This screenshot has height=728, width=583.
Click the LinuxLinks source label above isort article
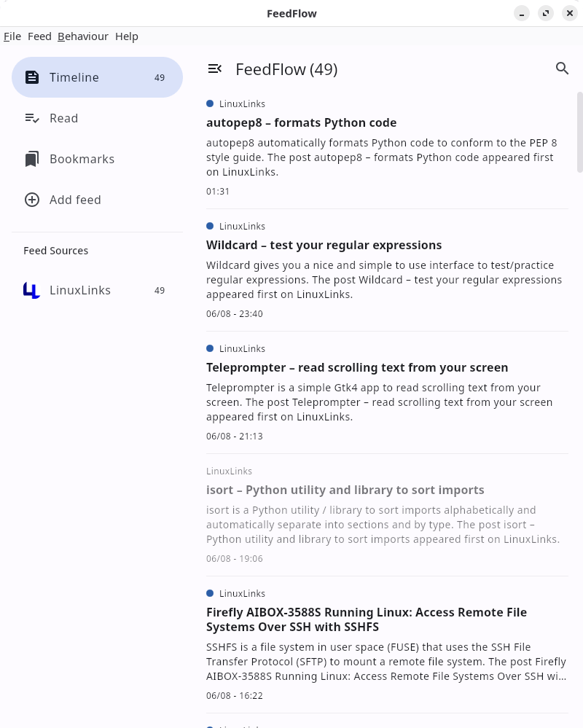pos(229,471)
